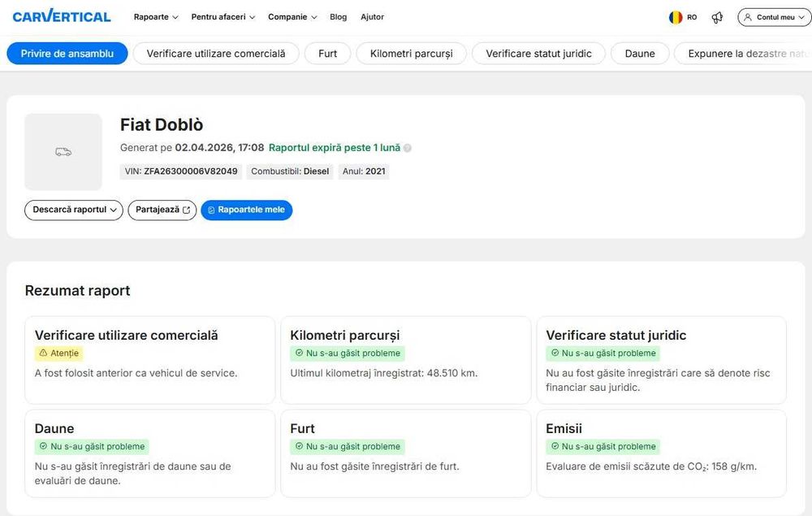The image size is (812, 516).
Task: Click the Combustibil: Diesel tag
Action: (290, 171)
